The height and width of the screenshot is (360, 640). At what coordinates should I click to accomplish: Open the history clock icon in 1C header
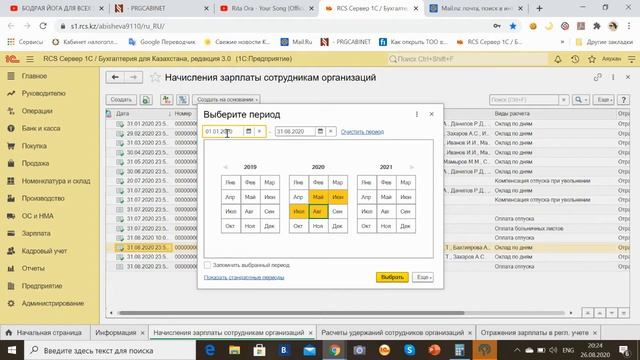click(575, 59)
